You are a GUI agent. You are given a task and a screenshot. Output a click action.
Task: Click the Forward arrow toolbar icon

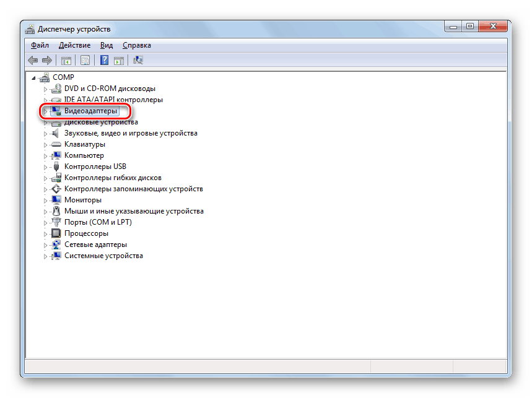click(x=47, y=61)
